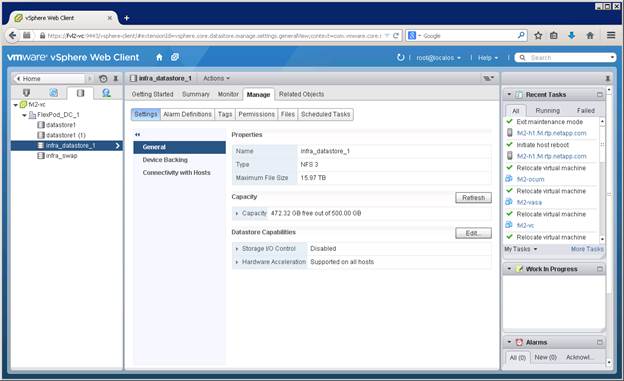Click browser back arrow button
Viewport: 624px width, 381px height.
tap(12, 35)
